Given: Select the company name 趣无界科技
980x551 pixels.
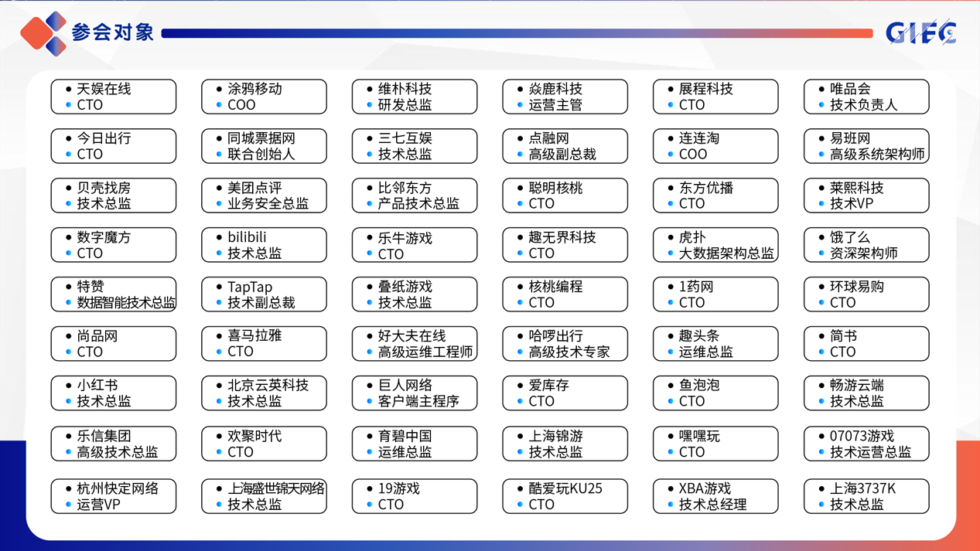Looking at the screenshot, I should 562,237.
